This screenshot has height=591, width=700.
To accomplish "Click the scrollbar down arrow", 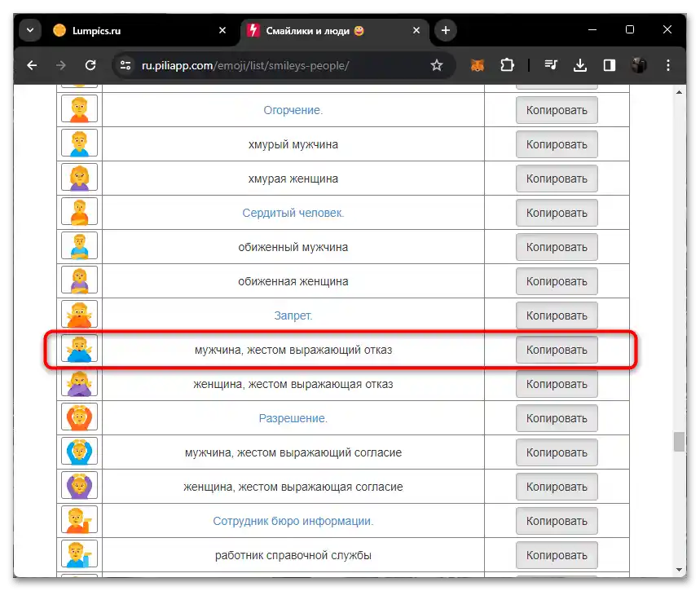I will click(679, 570).
